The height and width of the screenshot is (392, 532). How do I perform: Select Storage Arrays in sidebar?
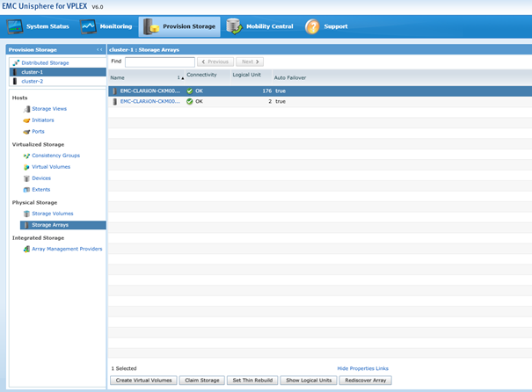tap(63, 225)
